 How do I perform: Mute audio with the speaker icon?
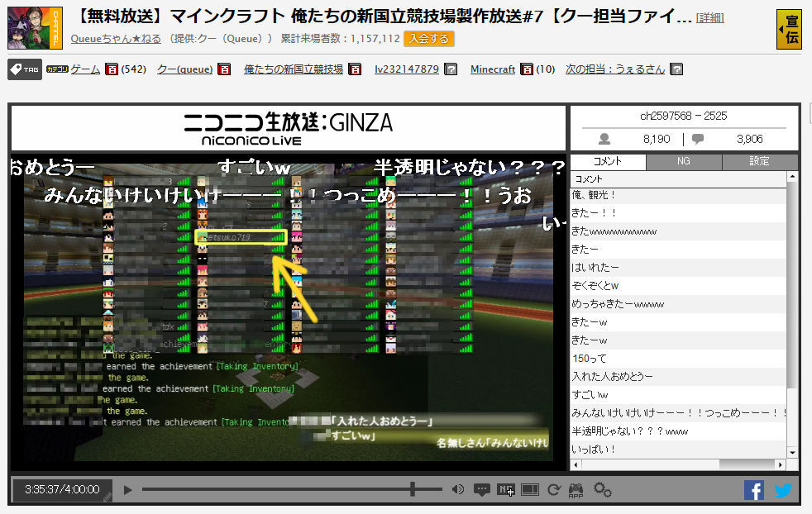click(x=458, y=489)
